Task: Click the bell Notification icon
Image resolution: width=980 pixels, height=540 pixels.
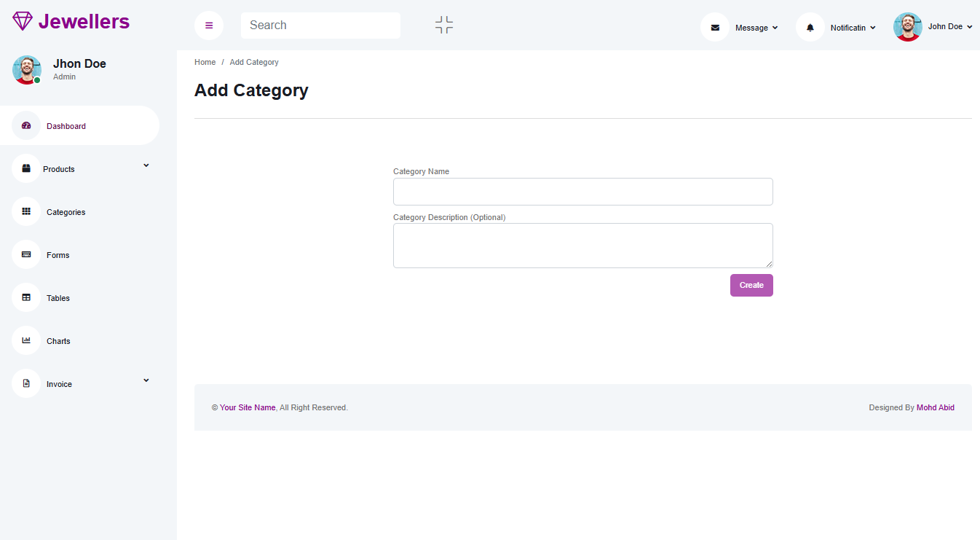Action: (x=810, y=28)
